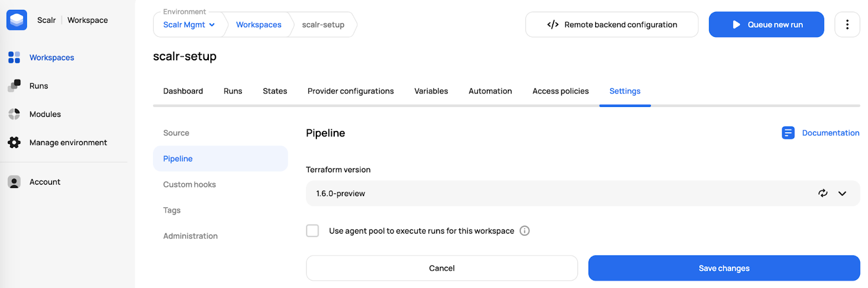
Task: Click the scalr-setup page title
Action: 184,57
